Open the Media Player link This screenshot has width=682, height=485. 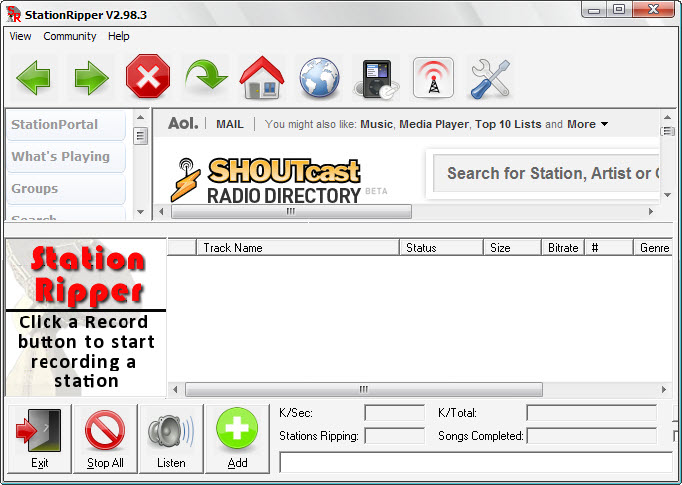click(x=434, y=124)
